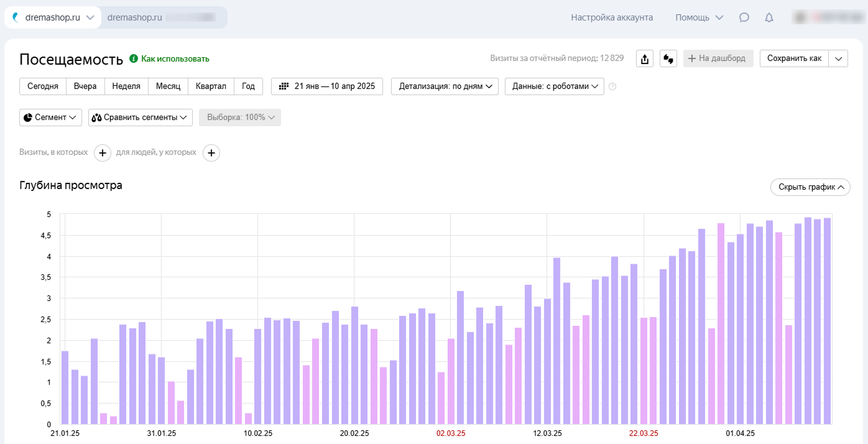This screenshot has width=868, height=444.
Task: Open the Помощь menu
Action: click(699, 17)
